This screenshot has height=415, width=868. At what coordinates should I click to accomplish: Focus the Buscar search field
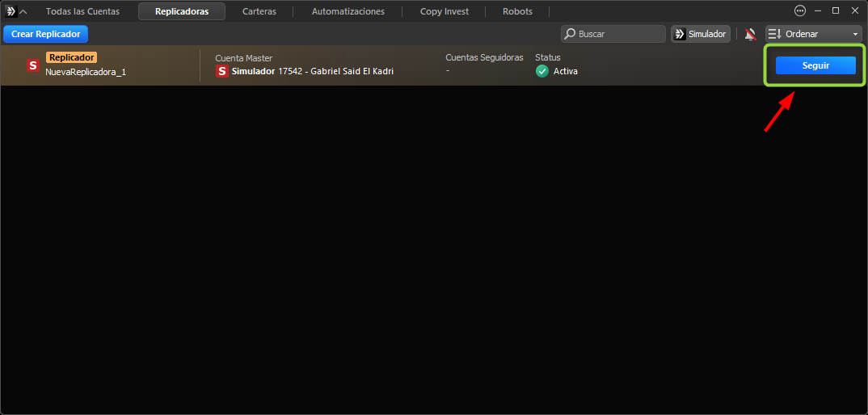pyautogui.click(x=613, y=34)
